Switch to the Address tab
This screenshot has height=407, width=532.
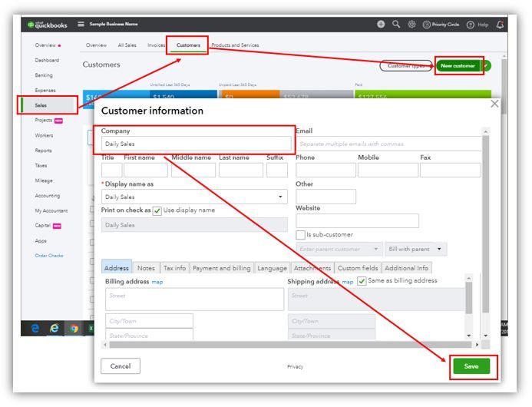click(117, 267)
